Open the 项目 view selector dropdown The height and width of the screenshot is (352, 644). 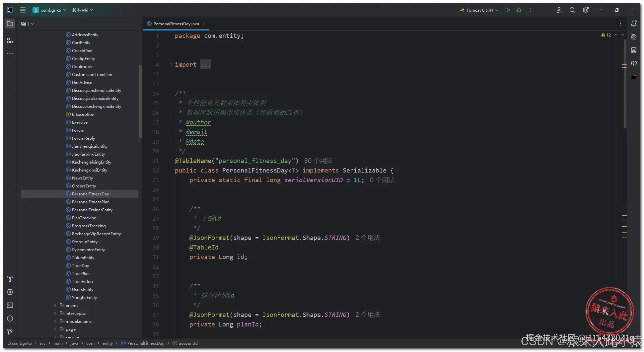[27, 24]
